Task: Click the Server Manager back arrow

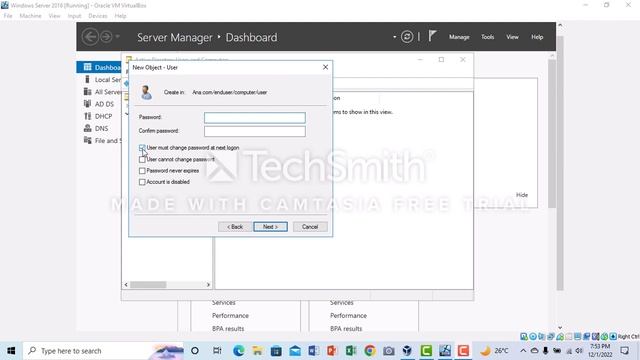Action: (90, 37)
